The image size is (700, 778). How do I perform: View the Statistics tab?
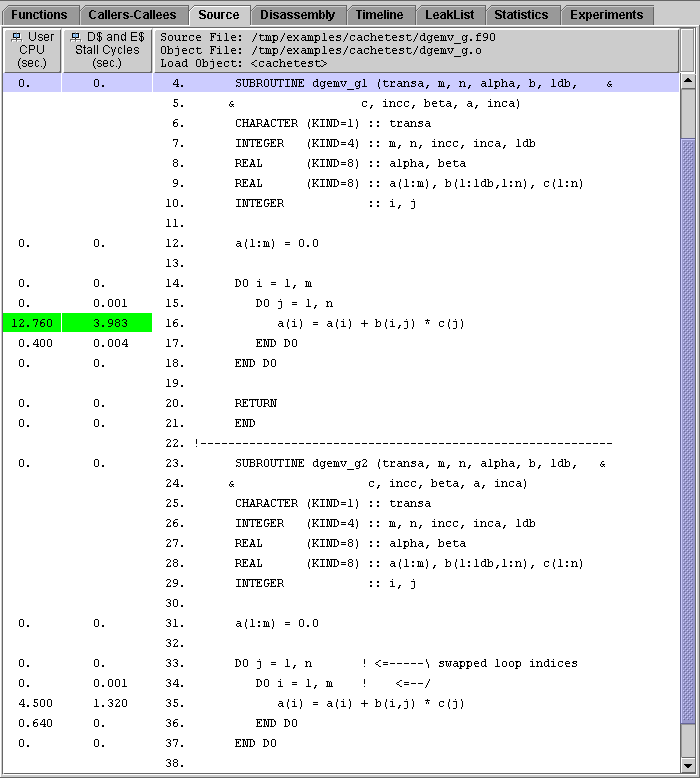(x=521, y=15)
